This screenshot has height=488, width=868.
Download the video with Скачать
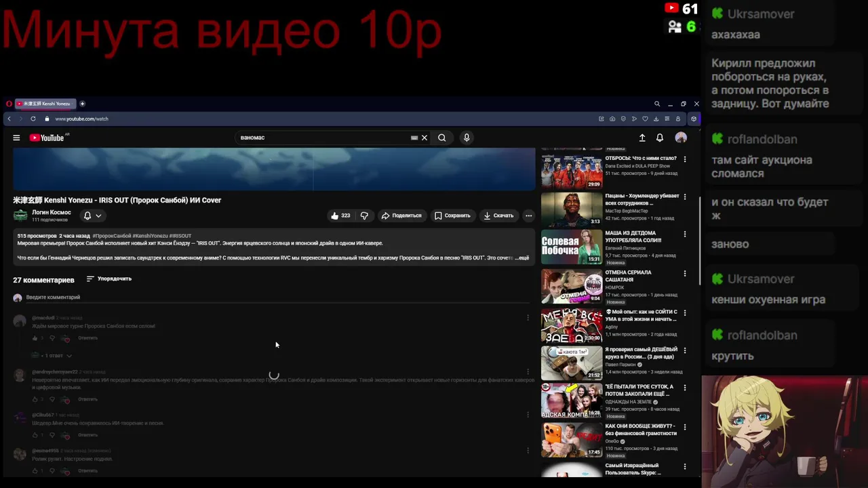pyautogui.click(x=498, y=216)
